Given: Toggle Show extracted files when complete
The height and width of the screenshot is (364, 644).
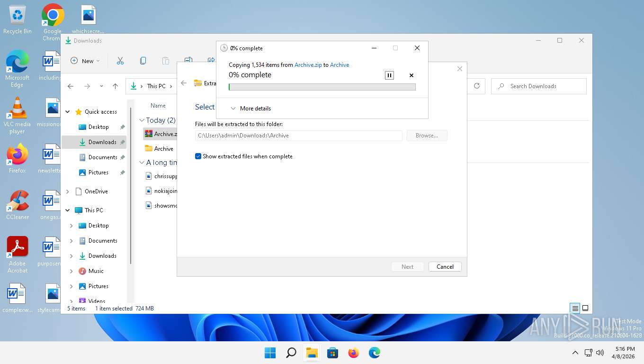Looking at the screenshot, I should tap(244, 156).
